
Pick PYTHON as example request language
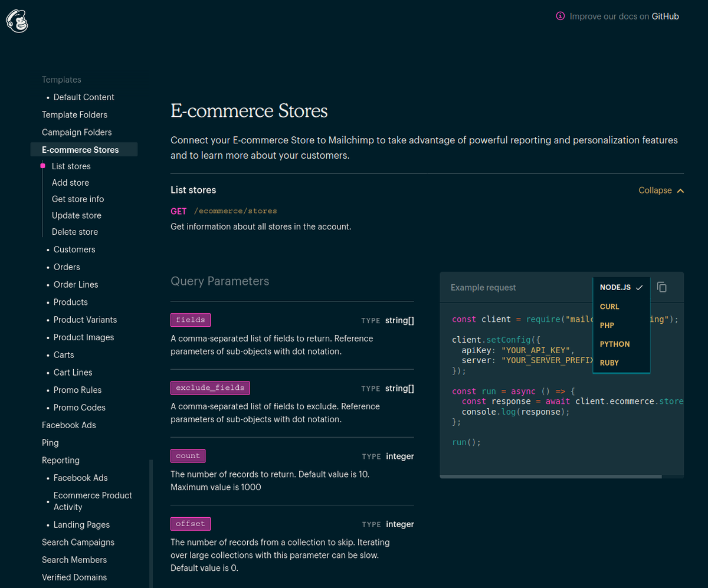point(615,344)
